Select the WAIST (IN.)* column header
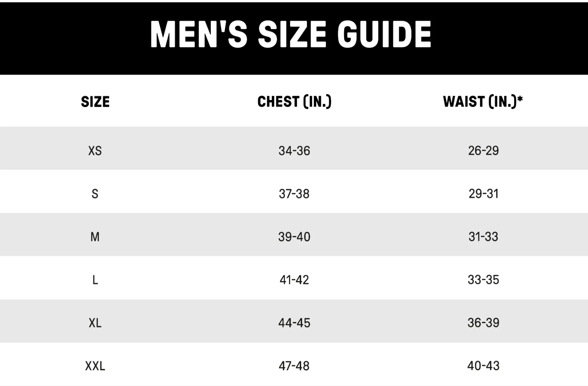This screenshot has height=386, width=588. click(x=483, y=102)
